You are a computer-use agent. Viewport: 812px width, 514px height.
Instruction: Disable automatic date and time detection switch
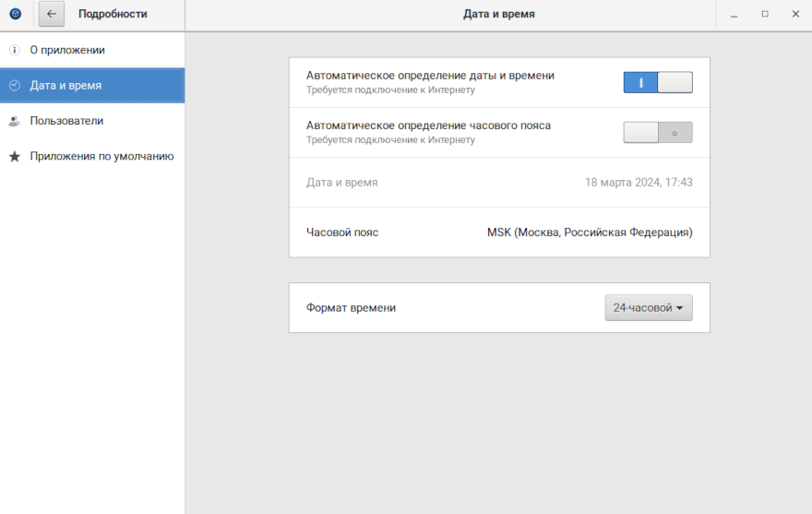coord(657,82)
